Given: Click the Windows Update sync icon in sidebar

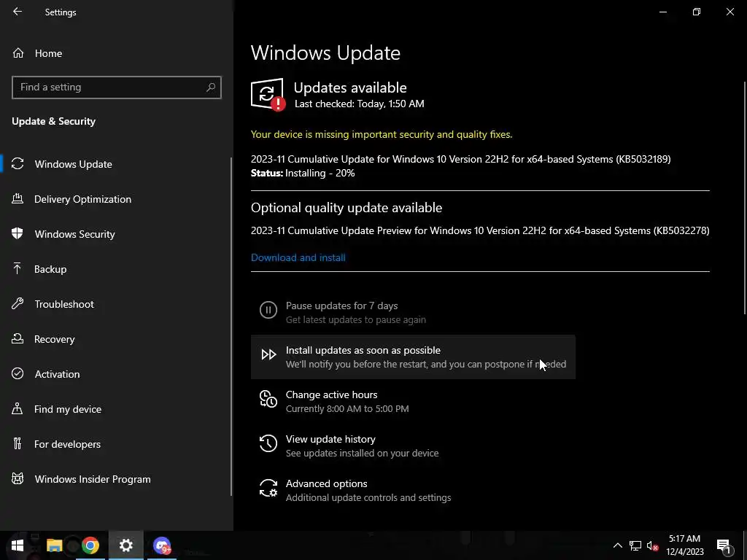Looking at the screenshot, I should 18,164.
